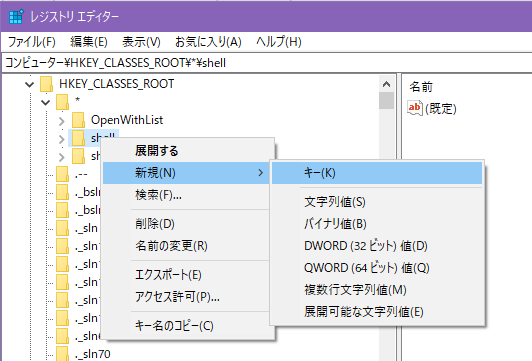Select the (既定) value entry
Image resolution: width=532 pixels, height=361 pixels.
[440, 109]
